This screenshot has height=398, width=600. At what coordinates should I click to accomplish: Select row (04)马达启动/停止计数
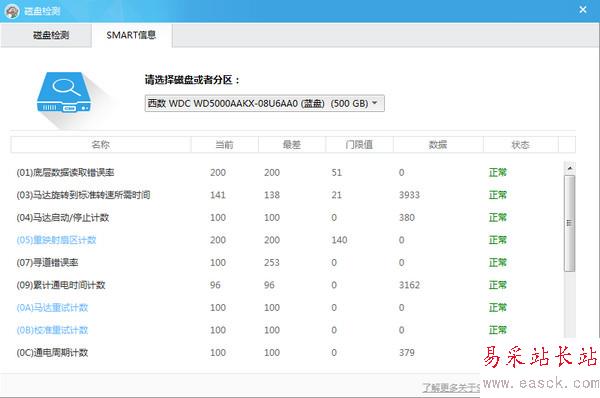click(x=287, y=218)
